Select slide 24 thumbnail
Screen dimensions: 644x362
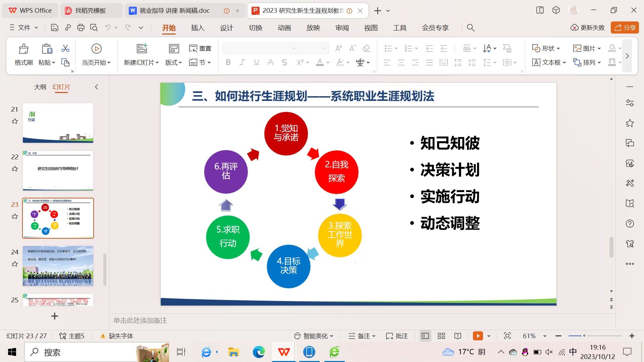(x=58, y=266)
